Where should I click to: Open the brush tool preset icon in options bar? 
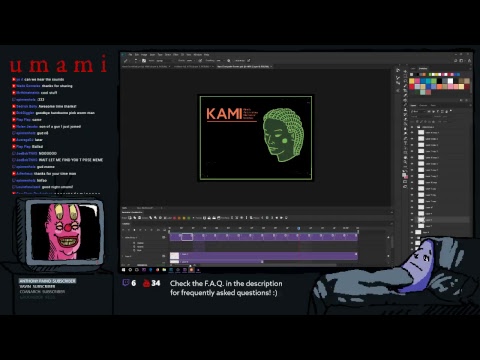click(125, 61)
